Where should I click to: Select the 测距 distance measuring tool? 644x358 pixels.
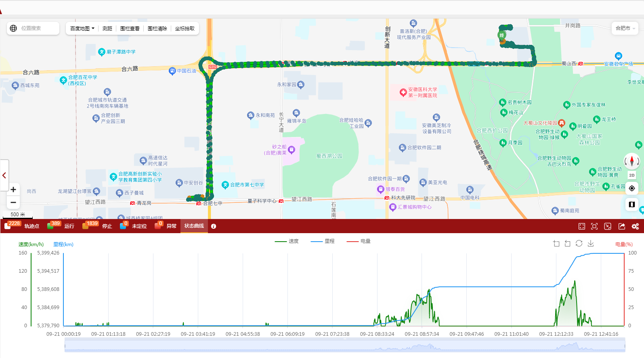107,28
